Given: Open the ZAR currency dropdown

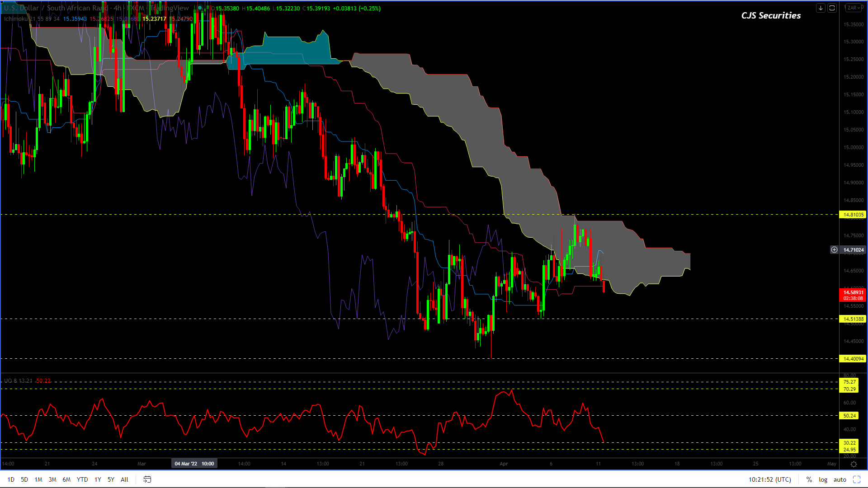Looking at the screenshot, I should pos(854,8).
